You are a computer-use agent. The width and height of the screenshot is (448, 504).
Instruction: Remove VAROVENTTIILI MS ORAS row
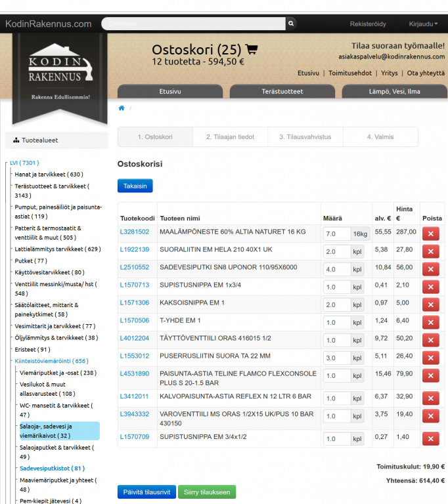pos(431,416)
